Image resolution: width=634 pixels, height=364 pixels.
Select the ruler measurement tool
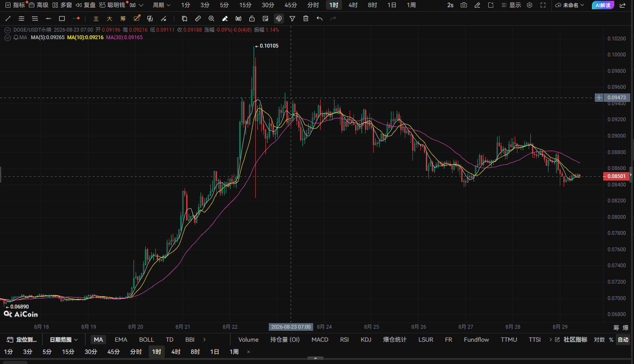198,19
